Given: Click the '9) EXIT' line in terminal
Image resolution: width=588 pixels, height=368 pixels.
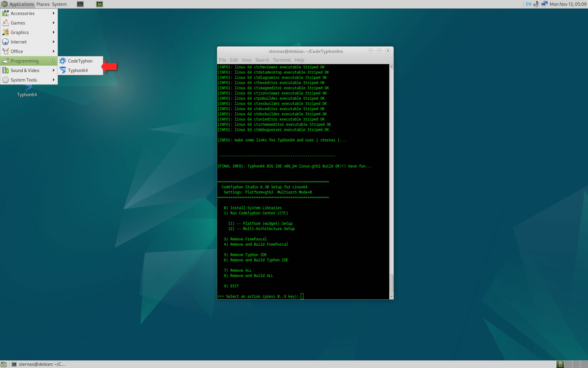Looking at the screenshot, I should coord(231,286).
